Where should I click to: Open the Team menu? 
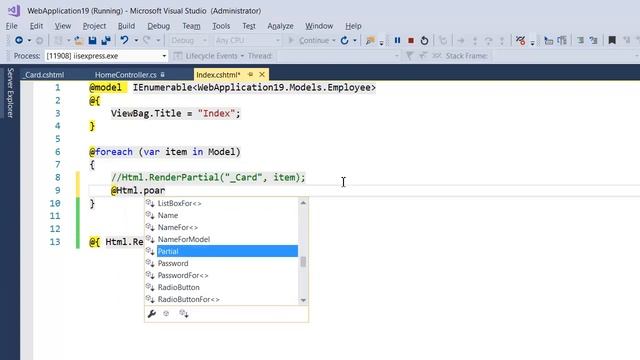(x=191, y=26)
